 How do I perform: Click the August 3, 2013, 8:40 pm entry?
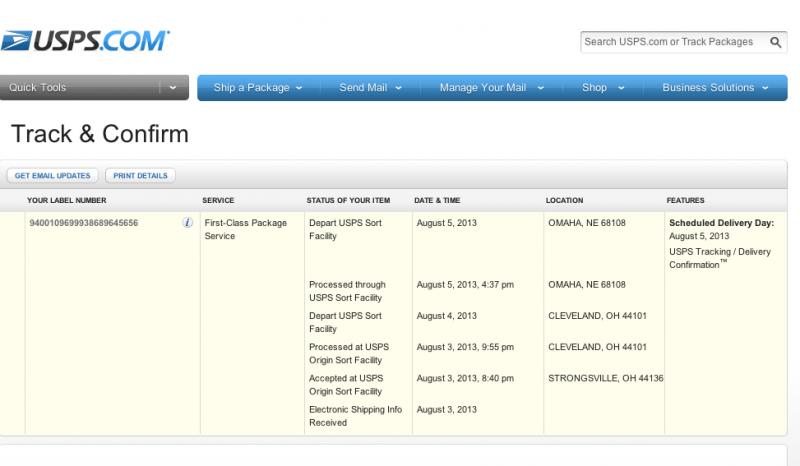click(465, 378)
